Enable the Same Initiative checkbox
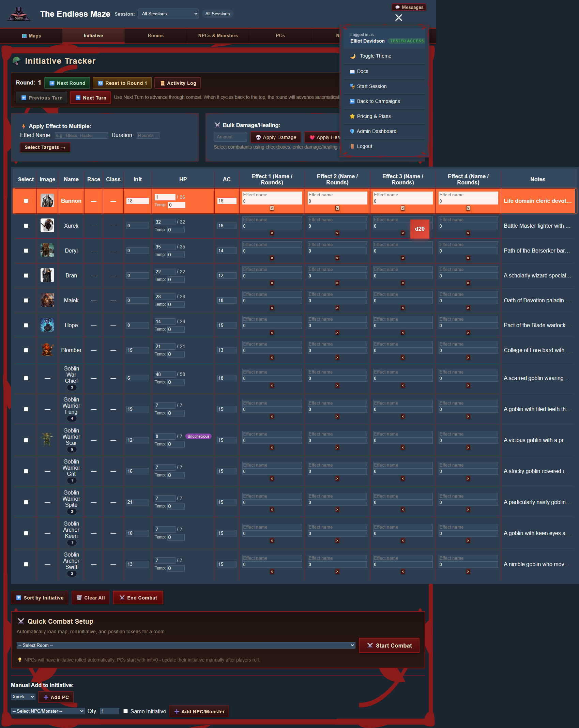 (125, 711)
